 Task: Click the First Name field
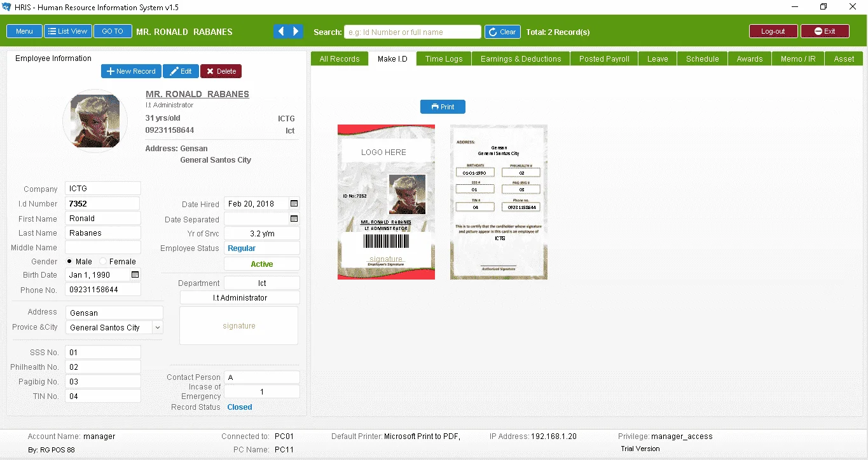102,219
